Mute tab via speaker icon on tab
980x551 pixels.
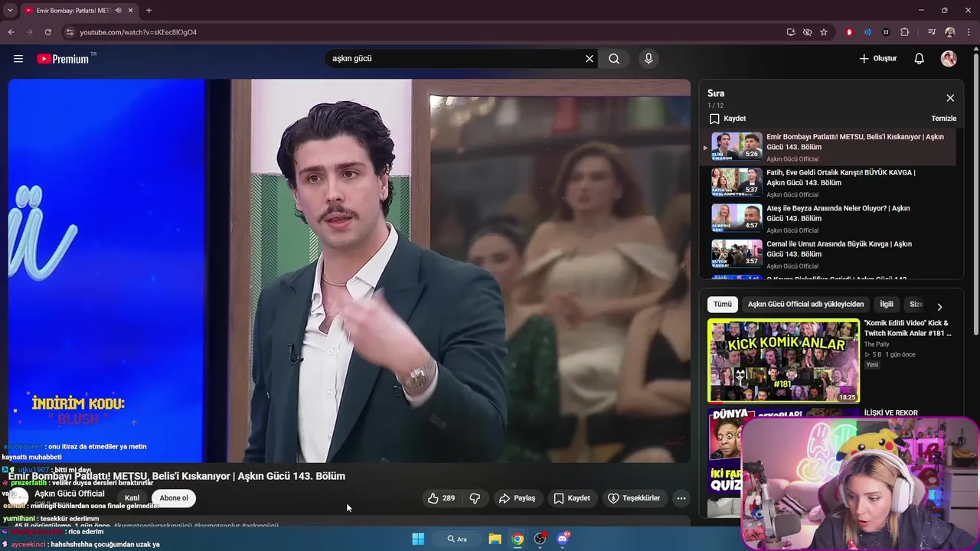(x=118, y=11)
